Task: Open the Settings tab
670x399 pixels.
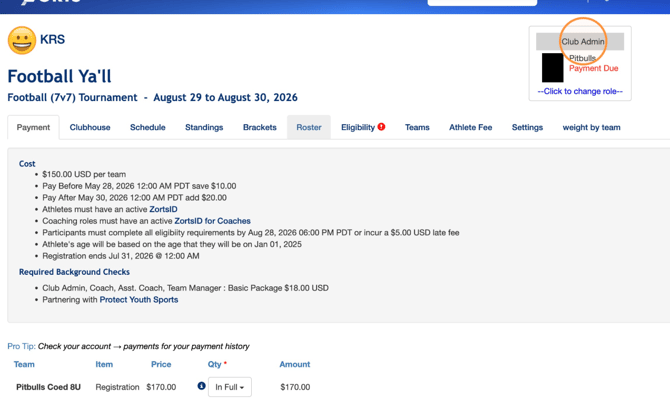Action: [527, 127]
